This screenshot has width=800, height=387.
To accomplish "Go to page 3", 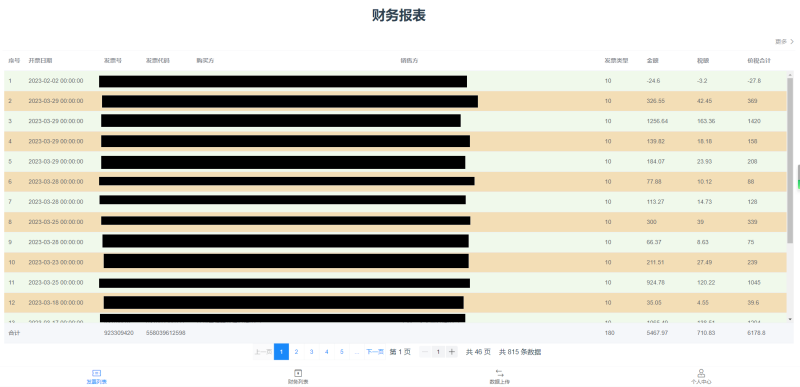I will [x=311, y=352].
